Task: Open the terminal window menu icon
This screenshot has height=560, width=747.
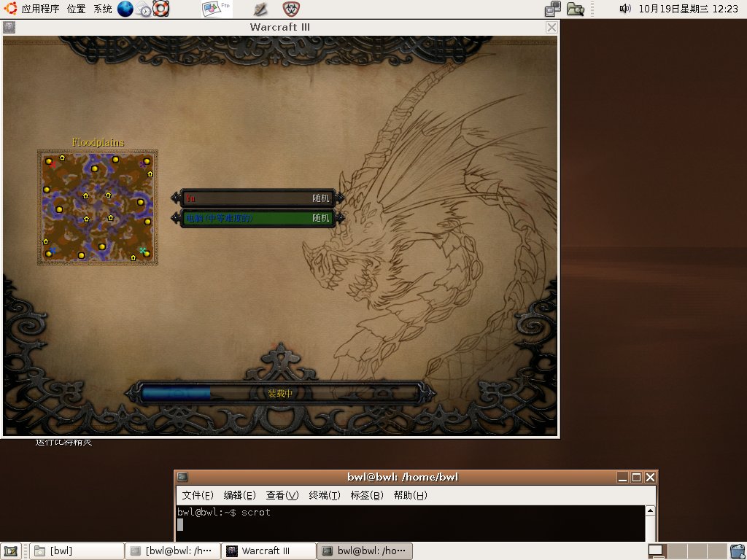Action: [x=182, y=477]
